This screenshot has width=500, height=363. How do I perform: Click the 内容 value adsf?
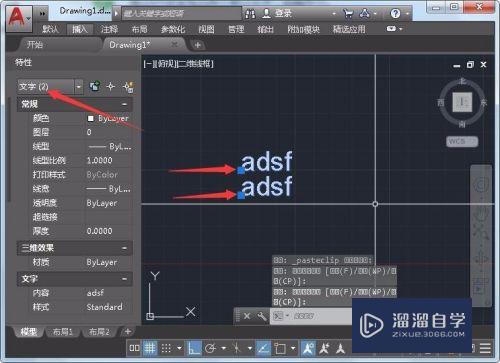coord(95,293)
